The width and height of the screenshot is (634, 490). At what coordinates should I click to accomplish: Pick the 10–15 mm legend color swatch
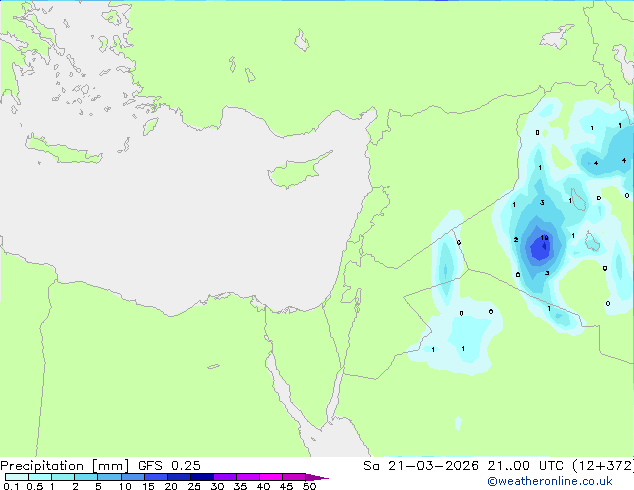(x=133, y=477)
